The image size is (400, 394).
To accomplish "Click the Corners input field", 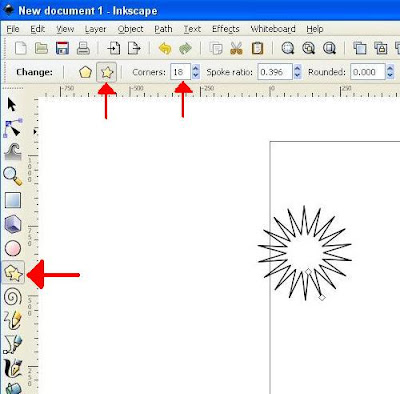I will coord(181,72).
